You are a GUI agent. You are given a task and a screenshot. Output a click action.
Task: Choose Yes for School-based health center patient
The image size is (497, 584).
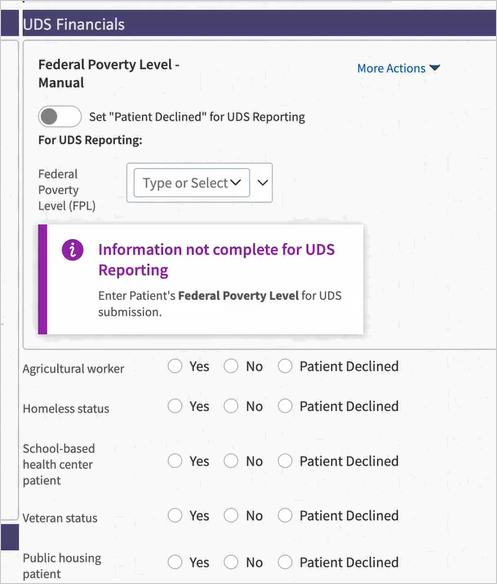(x=175, y=461)
